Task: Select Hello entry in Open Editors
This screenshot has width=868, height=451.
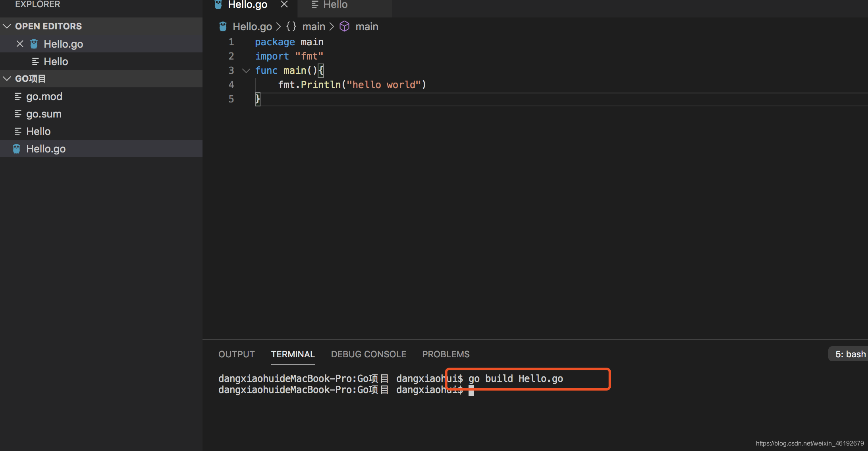Action: [x=101, y=61]
